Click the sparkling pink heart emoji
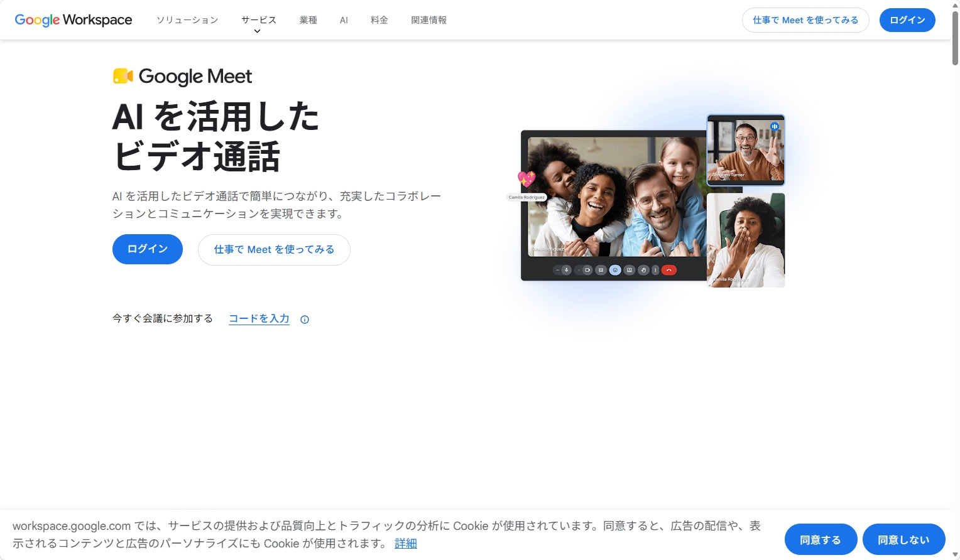 pos(526,180)
